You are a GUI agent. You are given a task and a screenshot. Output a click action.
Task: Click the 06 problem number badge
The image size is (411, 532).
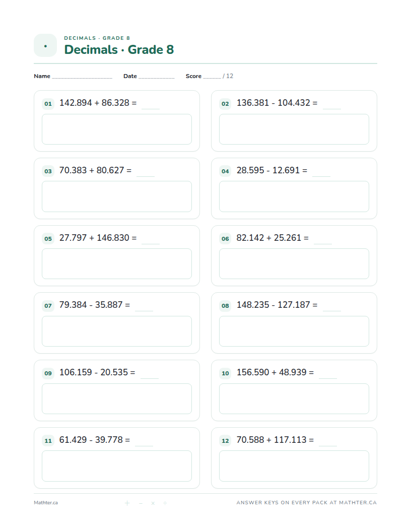click(x=225, y=239)
